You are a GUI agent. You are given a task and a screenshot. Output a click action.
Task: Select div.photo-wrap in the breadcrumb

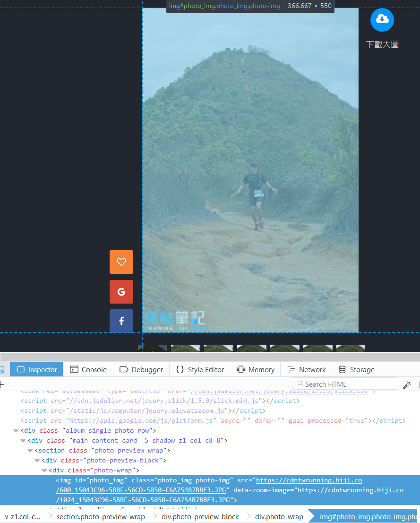tap(279, 517)
